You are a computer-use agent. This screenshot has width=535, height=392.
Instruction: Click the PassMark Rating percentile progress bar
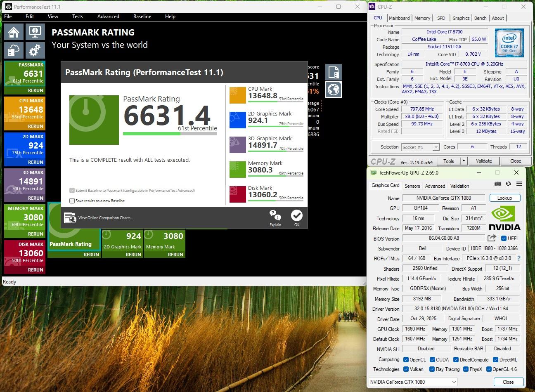coord(170,134)
